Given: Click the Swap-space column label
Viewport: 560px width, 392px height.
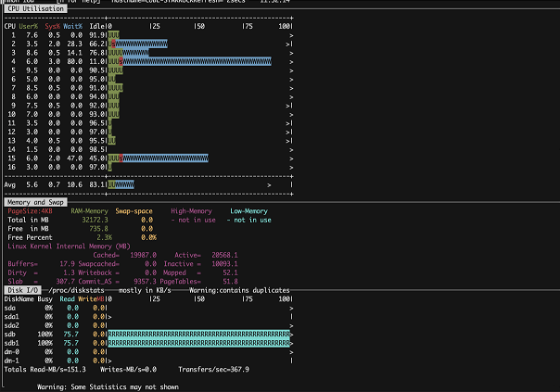Looking at the screenshot, I should coord(134,211).
